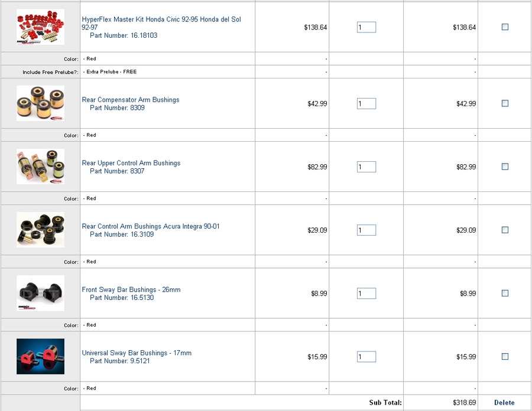Open the Universal Sway Bar Bushings 17mm link
The image size is (532, 411).
[137, 353]
